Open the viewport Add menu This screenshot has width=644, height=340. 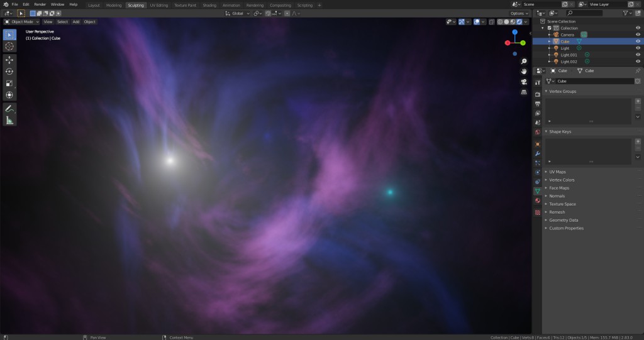coord(75,21)
